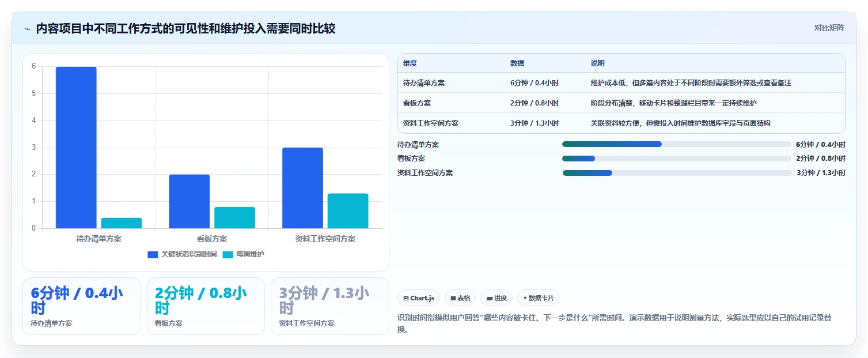Click 资料工作空间方案 label left of progress bars
This screenshot has height=358, width=868.
tap(425, 173)
